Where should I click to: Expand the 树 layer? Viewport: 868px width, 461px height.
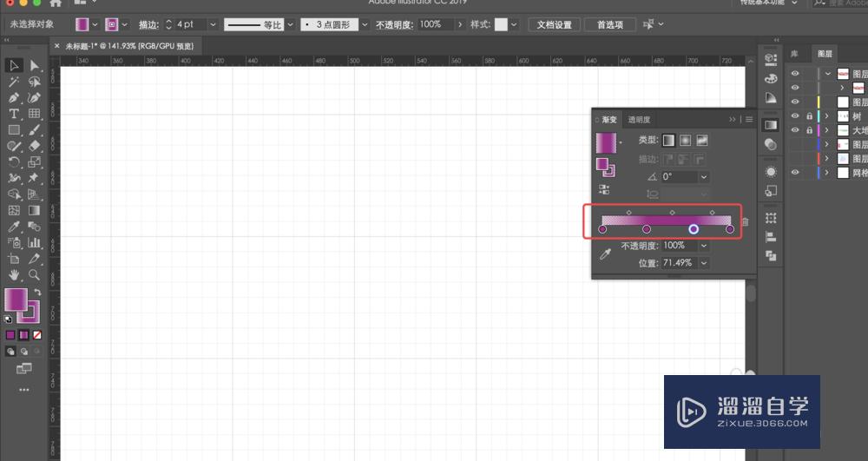pos(826,116)
